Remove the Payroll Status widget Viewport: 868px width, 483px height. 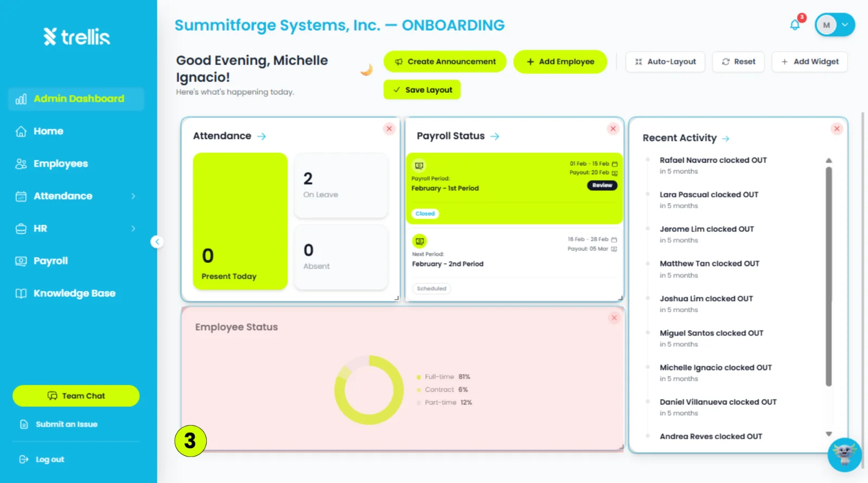tap(613, 128)
